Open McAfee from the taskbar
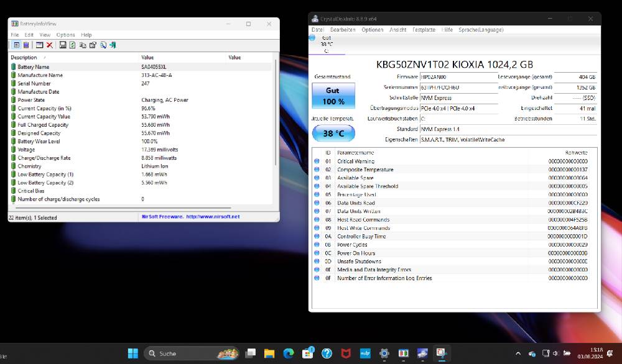 (x=346, y=353)
